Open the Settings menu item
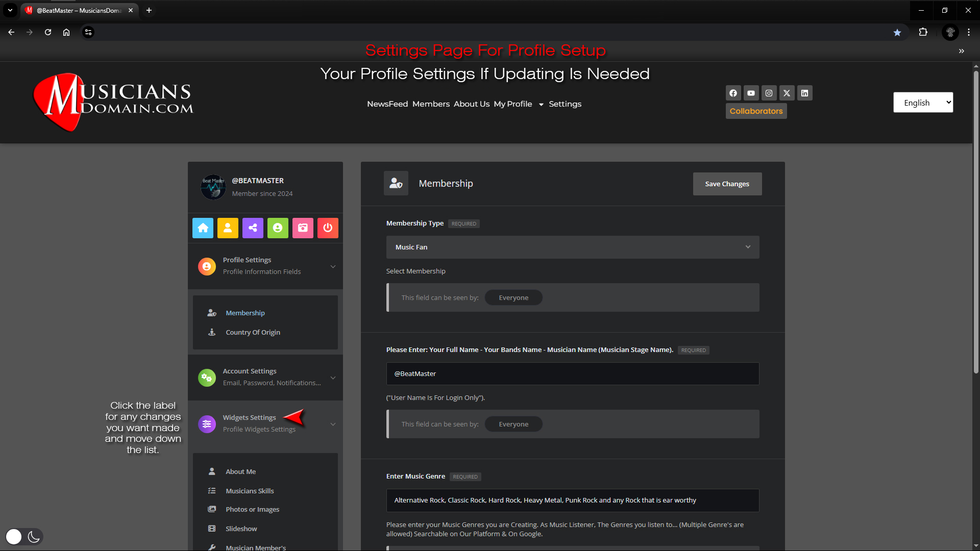 point(565,104)
